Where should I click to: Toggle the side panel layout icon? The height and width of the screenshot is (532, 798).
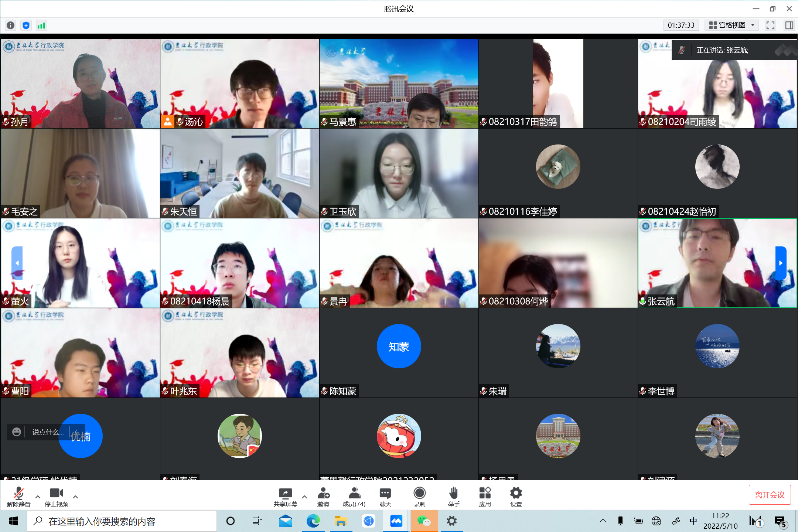click(x=789, y=25)
